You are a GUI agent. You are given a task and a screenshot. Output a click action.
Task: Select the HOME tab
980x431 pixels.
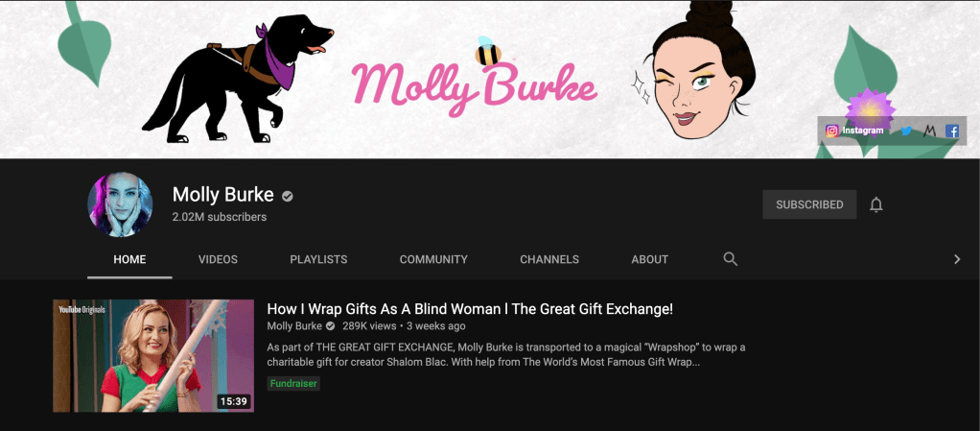coord(129,259)
